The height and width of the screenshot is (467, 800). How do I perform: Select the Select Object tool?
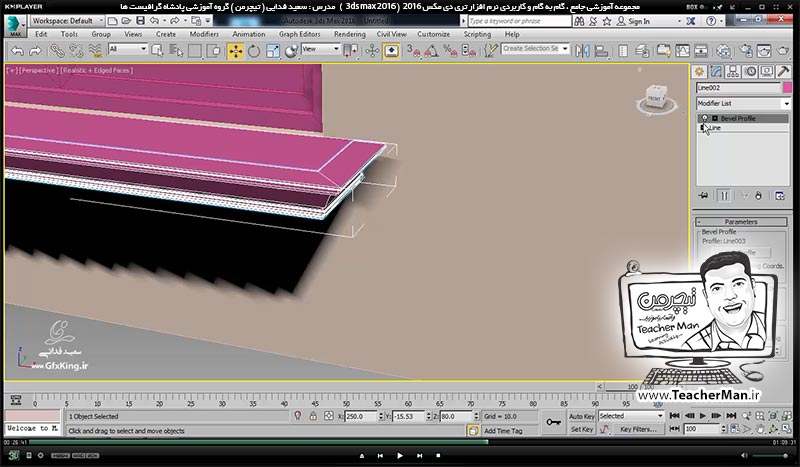click(x=157, y=51)
